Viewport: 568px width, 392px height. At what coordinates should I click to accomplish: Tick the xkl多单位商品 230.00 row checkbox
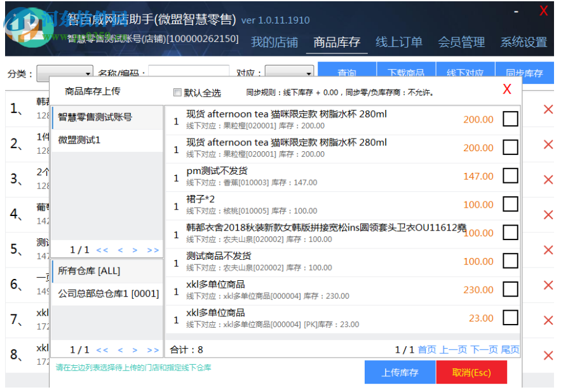[x=510, y=289]
